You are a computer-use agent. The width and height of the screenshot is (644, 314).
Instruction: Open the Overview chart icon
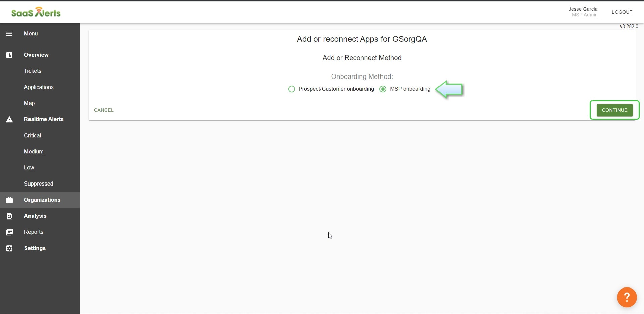pyautogui.click(x=9, y=55)
